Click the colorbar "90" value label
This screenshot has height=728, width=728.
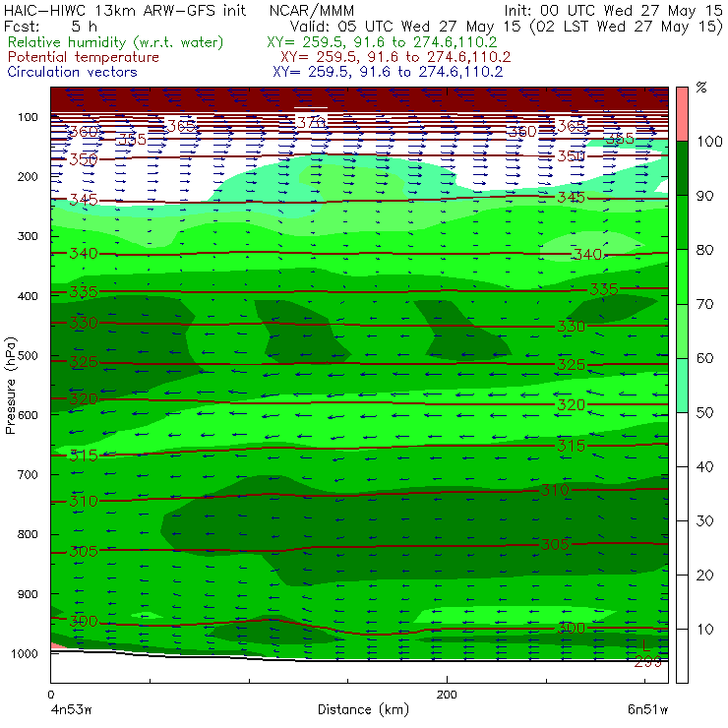click(705, 196)
